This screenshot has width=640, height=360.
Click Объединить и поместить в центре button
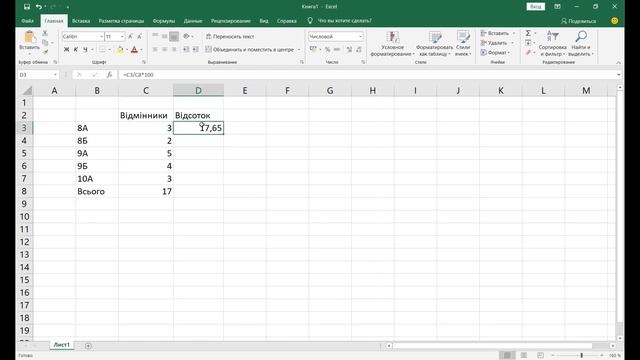coord(250,49)
